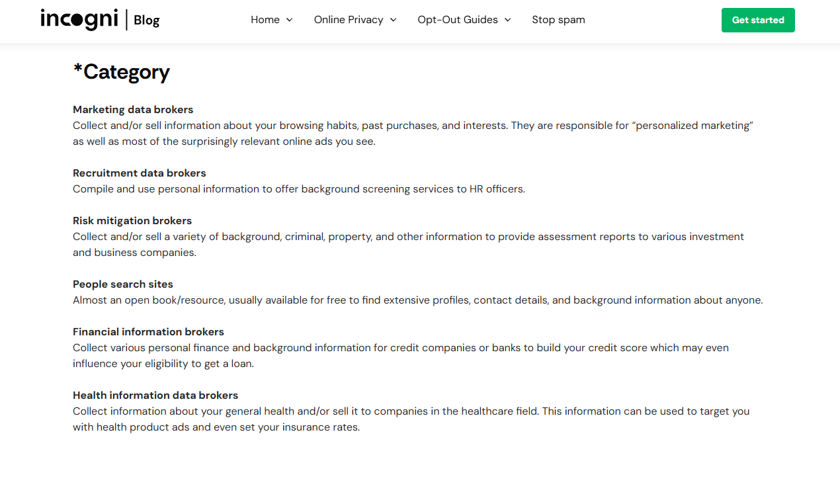Click the sentence about HR background screening
The width and height of the screenshot is (840, 504).
point(298,189)
